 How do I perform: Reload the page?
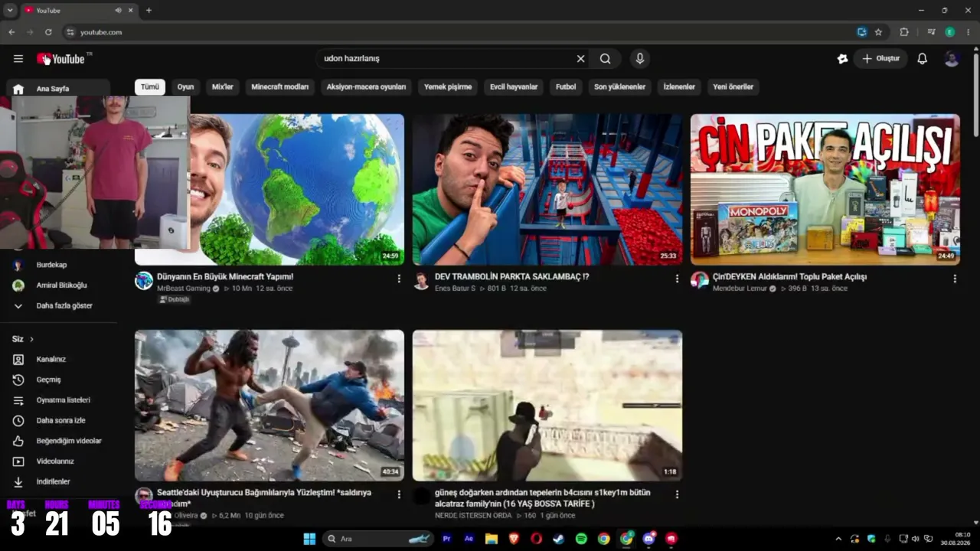point(48,32)
